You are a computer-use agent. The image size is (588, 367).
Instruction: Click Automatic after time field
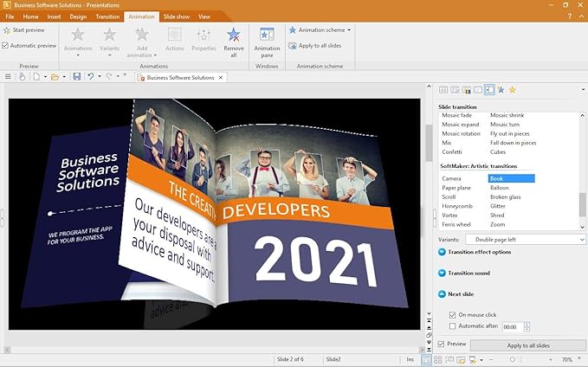(513, 327)
